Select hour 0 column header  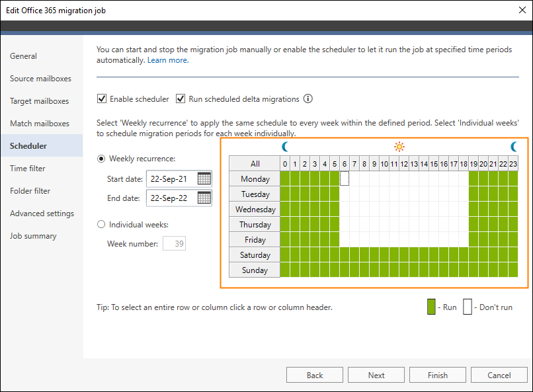pos(285,164)
